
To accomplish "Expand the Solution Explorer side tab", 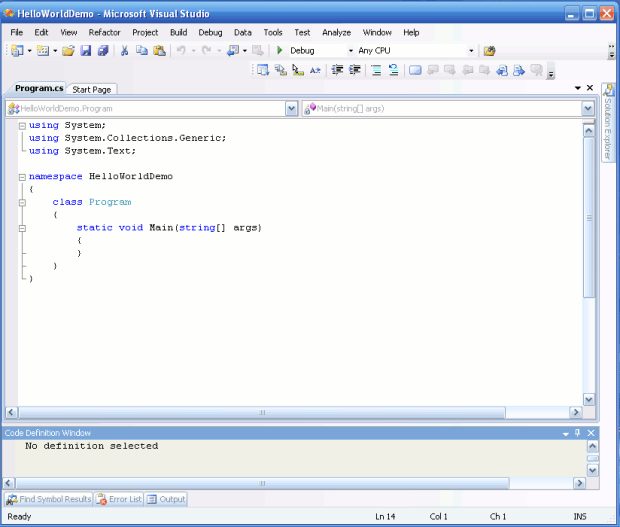I will (x=608, y=122).
